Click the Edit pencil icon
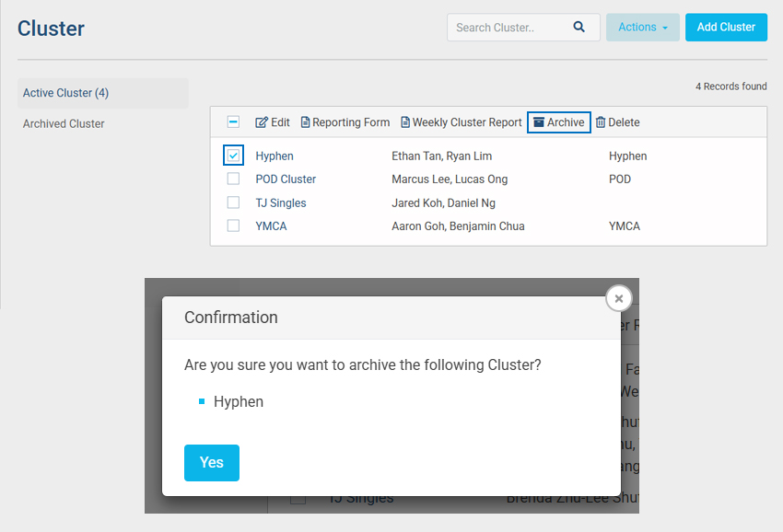The image size is (783, 532). pos(262,122)
